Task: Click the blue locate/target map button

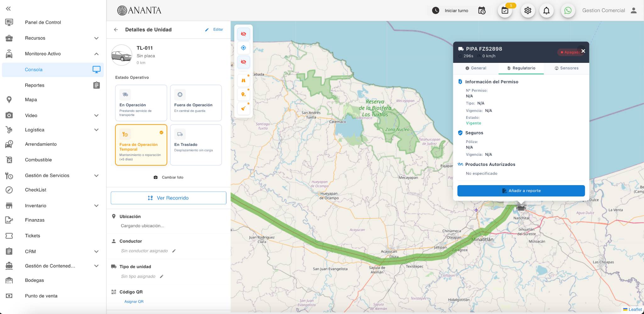Action: click(243, 48)
